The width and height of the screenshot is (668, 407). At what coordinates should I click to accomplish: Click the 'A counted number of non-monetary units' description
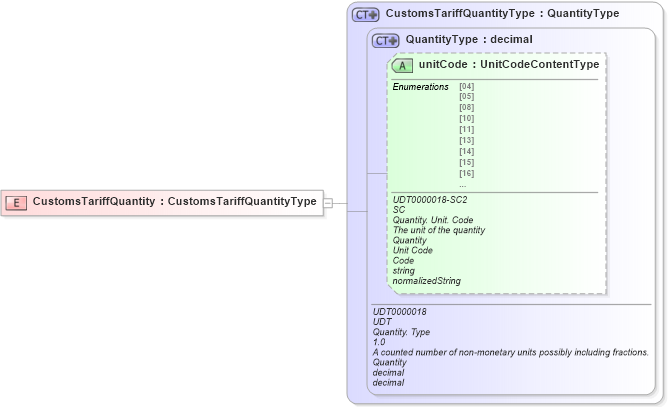coord(511,352)
